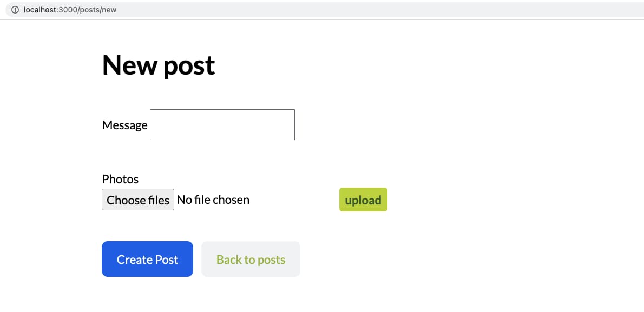Image resolution: width=644 pixels, height=312 pixels.
Task: Click the New post page heading
Action: click(158, 65)
